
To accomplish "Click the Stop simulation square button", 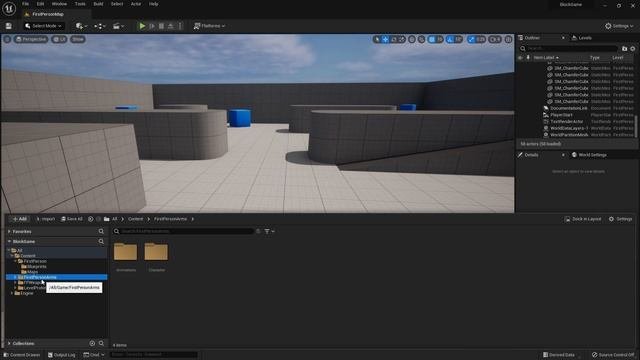I will pos(161,26).
